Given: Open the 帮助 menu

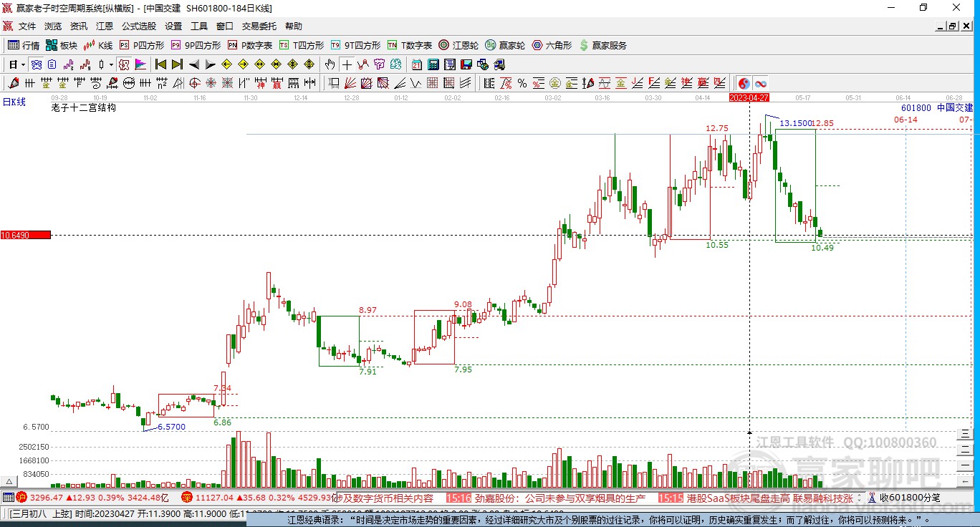Looking at the screenshot, I should (294, 26).
